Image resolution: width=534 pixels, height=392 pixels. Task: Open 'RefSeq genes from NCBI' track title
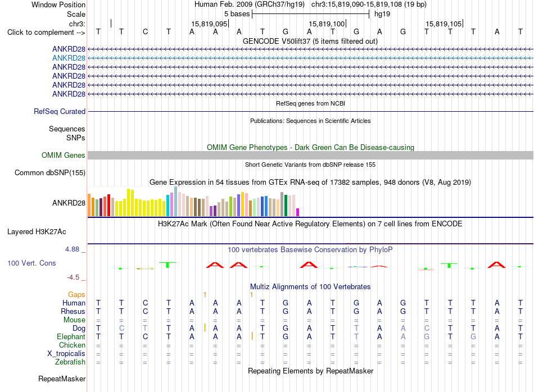click(310, 103)
